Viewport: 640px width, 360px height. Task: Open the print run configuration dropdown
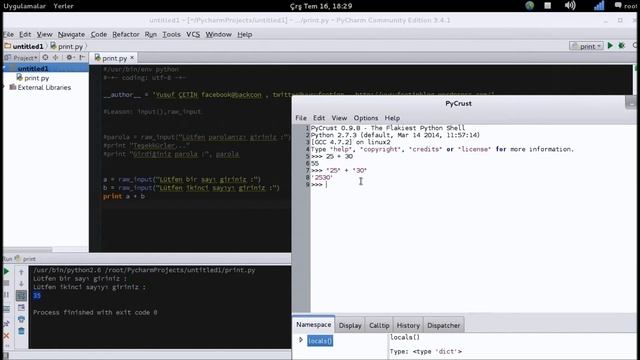click(x=587, y=46)
